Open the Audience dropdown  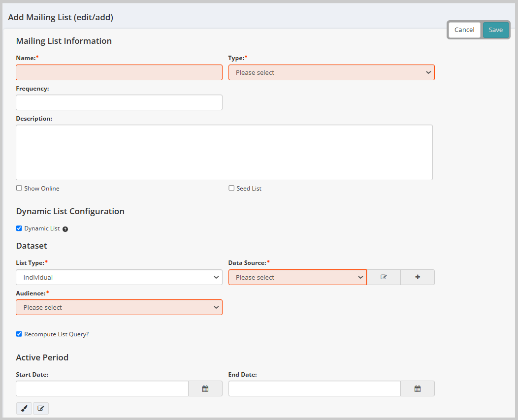click(119, 307)
